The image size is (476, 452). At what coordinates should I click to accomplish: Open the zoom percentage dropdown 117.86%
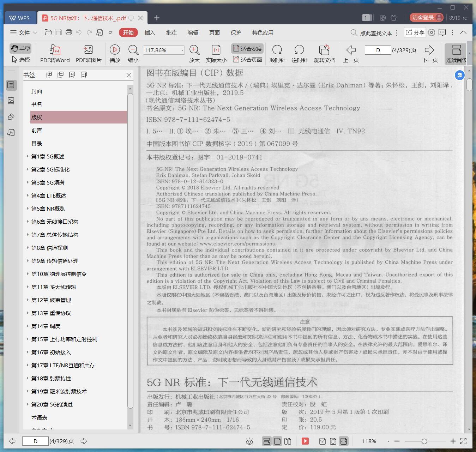tap(182, 50)
